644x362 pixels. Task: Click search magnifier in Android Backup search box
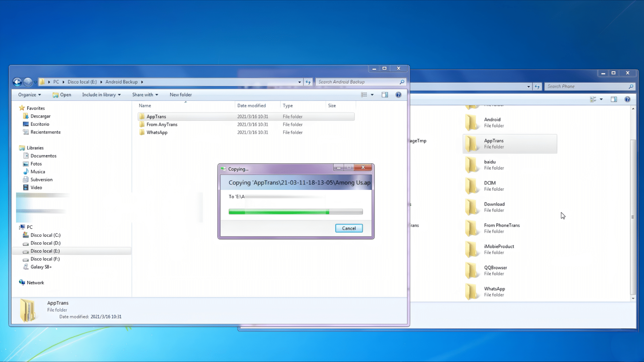point(402,82)
